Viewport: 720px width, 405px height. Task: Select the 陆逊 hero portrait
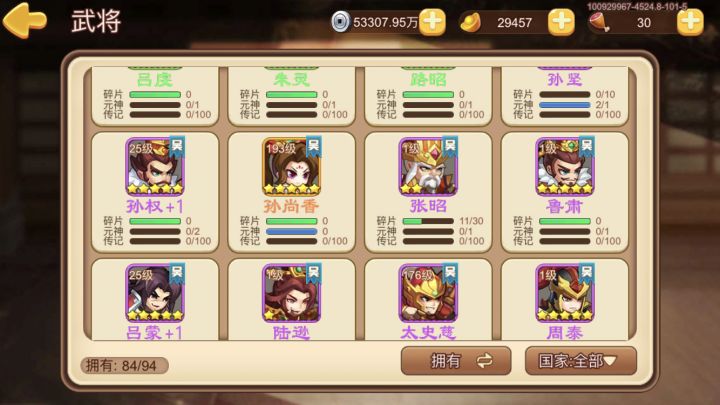pos(292,293)
